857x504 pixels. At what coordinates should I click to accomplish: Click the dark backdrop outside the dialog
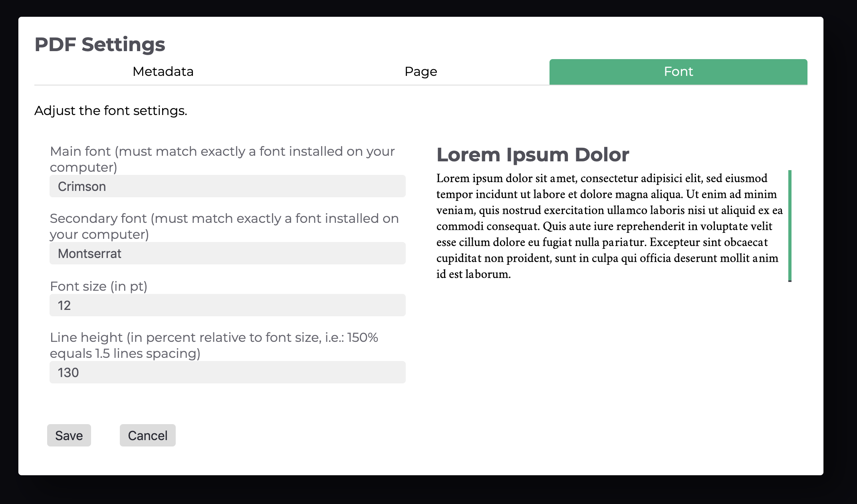point(428,490)
